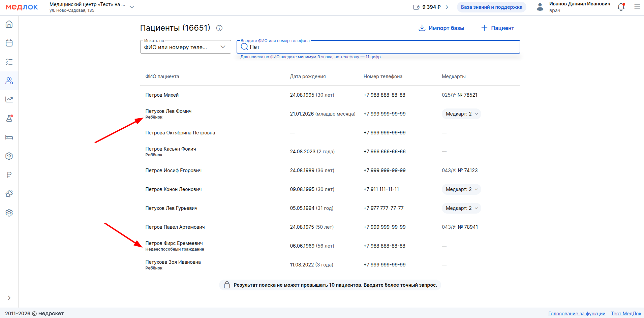Expand medical cards for Петров Конон Леонович

(x=461, y=189)
